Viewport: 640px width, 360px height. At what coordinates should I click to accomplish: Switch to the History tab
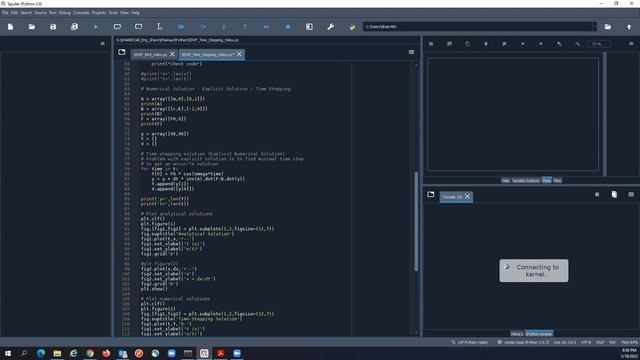coord(517,333)
